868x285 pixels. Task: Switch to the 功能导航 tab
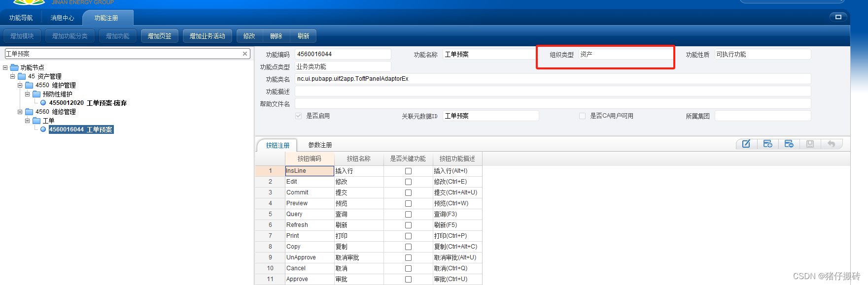pos(21,18)
